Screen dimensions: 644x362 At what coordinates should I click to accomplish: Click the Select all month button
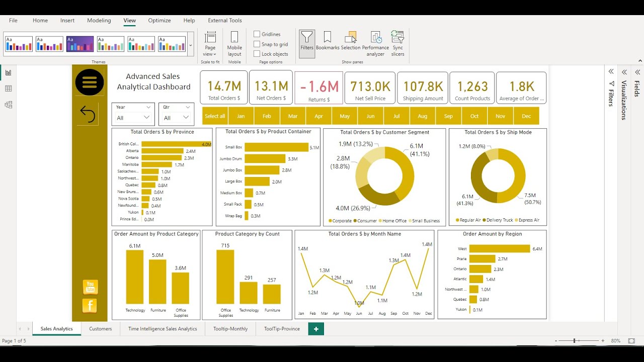[x=215, y=116]
